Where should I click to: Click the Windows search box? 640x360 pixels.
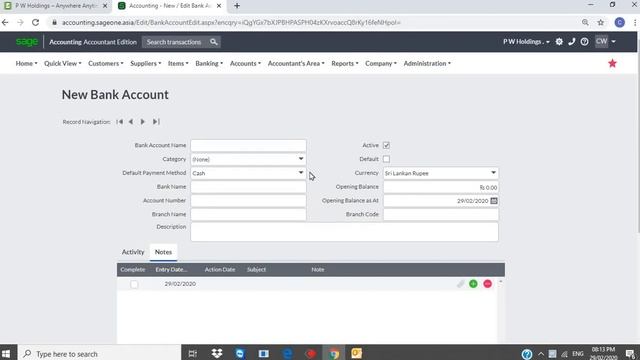coord(99,353)
